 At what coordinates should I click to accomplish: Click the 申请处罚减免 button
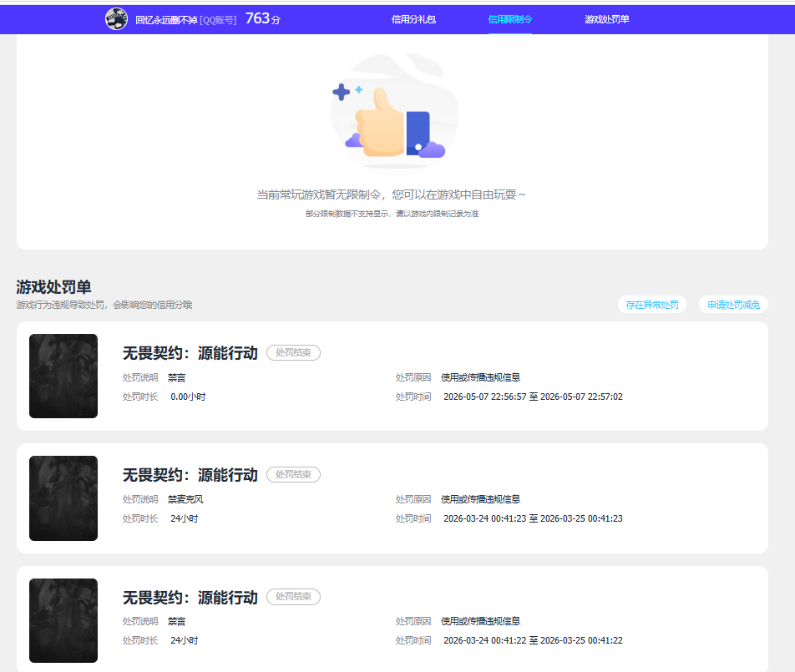734,305
